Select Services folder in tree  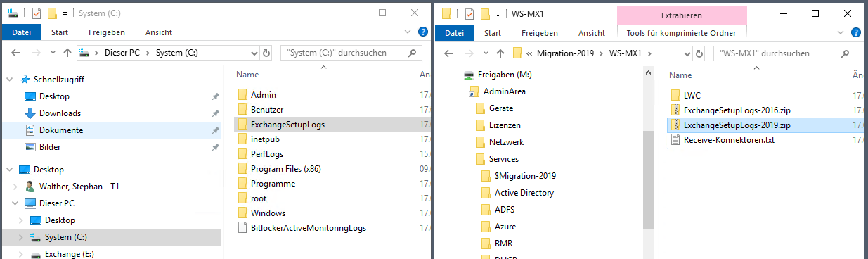pyautogui.click(x=504, y=159)
